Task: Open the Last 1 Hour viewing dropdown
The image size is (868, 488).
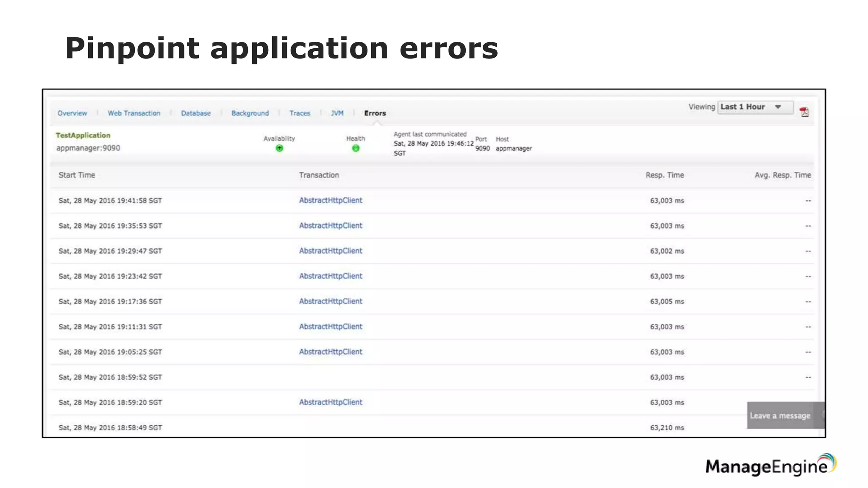Action: (x=755, y=107)
